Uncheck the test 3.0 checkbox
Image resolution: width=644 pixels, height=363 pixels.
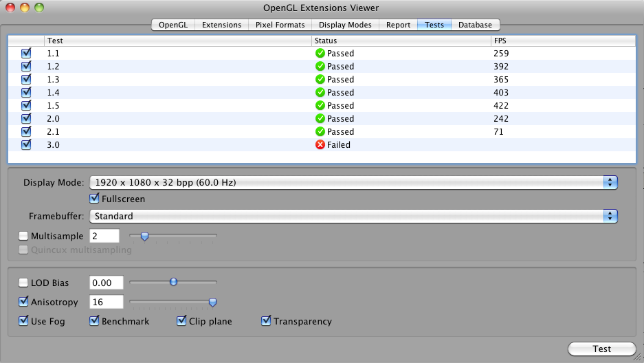[26, 145]
